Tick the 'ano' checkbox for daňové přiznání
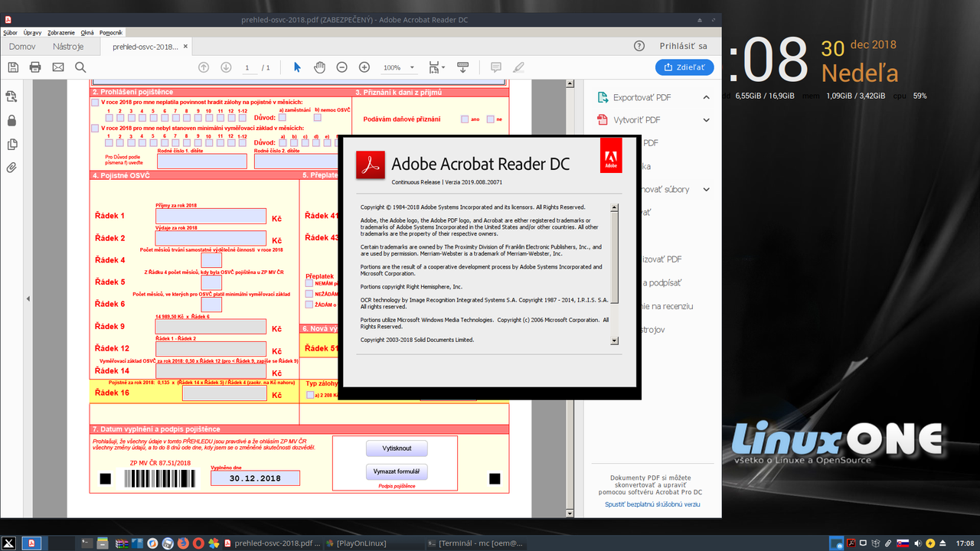The width and height of the screenshot is (980, 551). [465, 119]
